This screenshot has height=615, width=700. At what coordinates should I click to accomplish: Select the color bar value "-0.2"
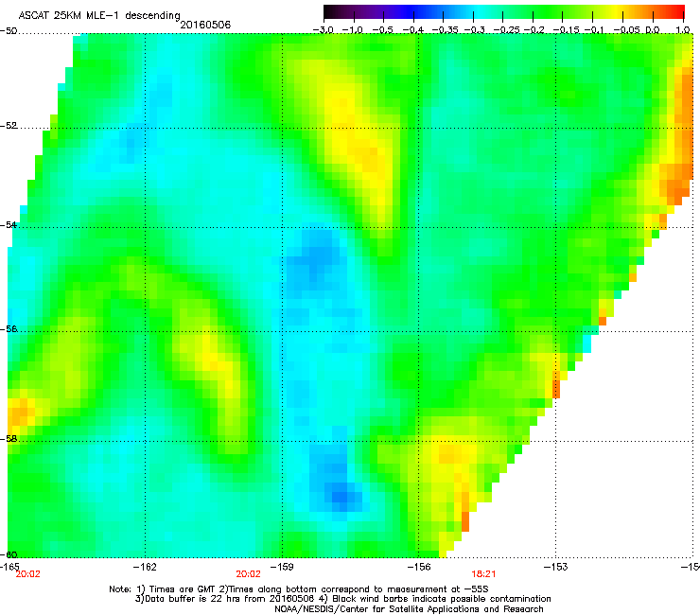click(534, 30)
